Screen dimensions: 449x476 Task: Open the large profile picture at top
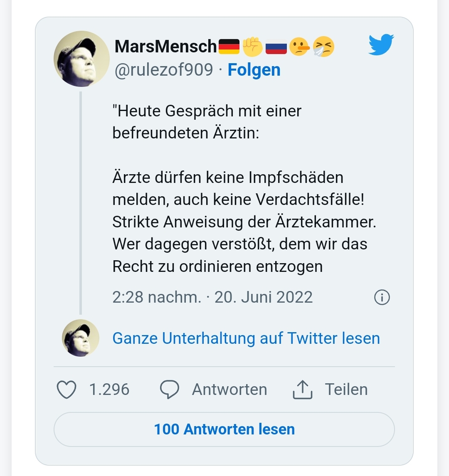coord(81,59)
